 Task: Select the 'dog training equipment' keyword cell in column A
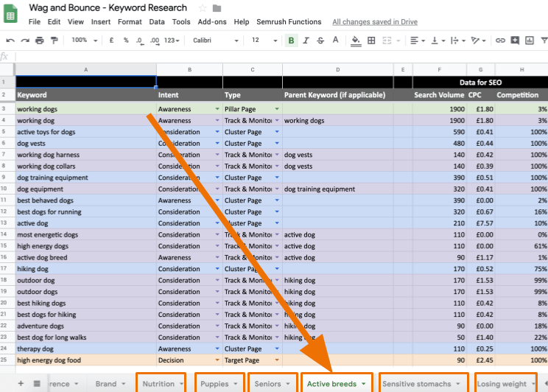click(85, 178)
